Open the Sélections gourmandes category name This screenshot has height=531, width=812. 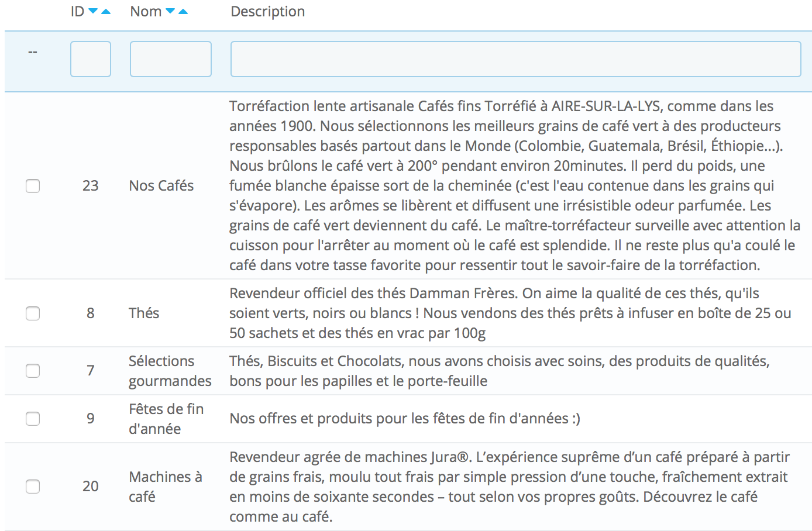[170, 371]
